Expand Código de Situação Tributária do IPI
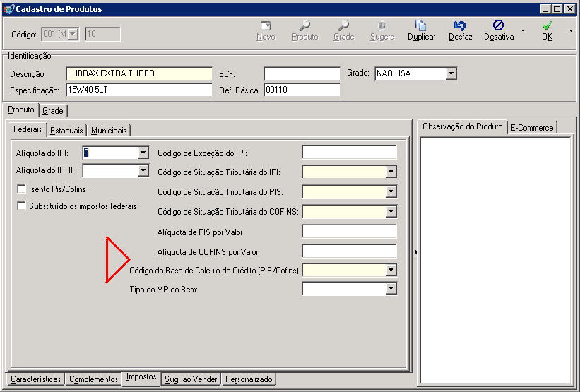Image resolution: width=580 pixels, height=392 pixels. (391, 172)
